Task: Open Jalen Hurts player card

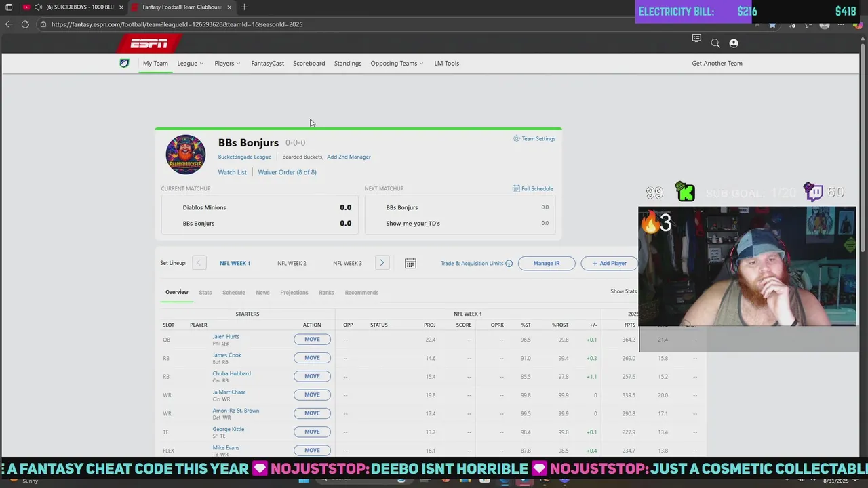Action: (x=226, y=336)
